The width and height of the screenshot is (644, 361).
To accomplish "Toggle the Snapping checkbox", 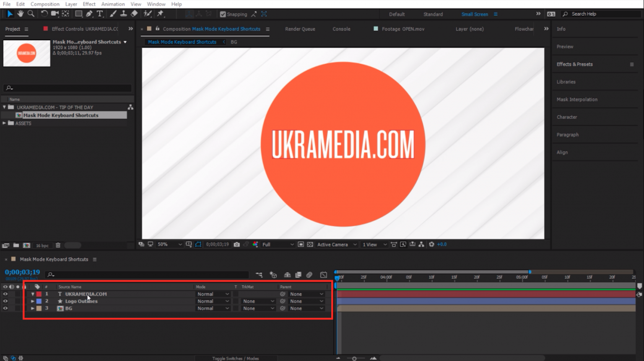I will click(223, 14).
